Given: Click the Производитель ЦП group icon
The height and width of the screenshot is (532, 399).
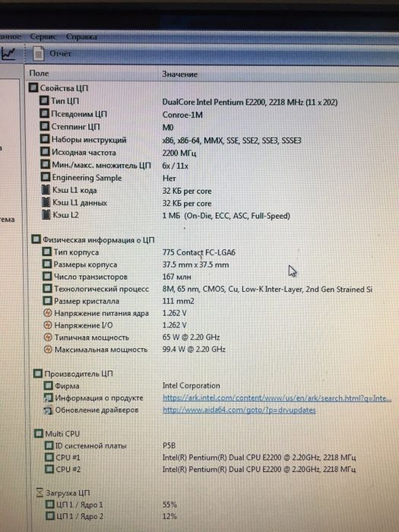Looking at the screenshot, I should pyautogui.click(x=38, y=374).
